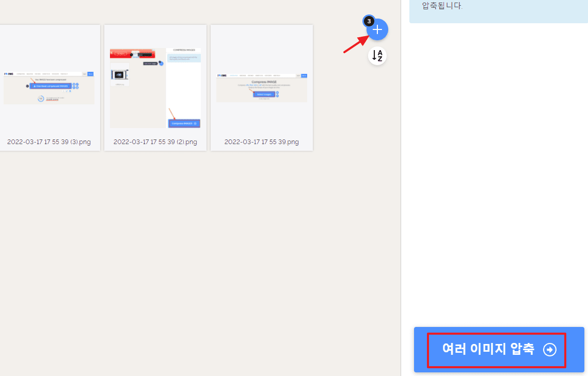Click the red arrow pointing at the plus button
588x376 pixels.
[356, 44]
